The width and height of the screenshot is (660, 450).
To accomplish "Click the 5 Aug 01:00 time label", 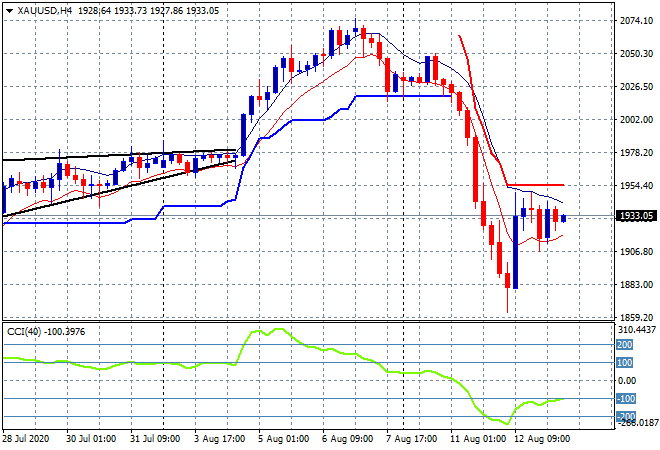I will (x=284, y=439).
